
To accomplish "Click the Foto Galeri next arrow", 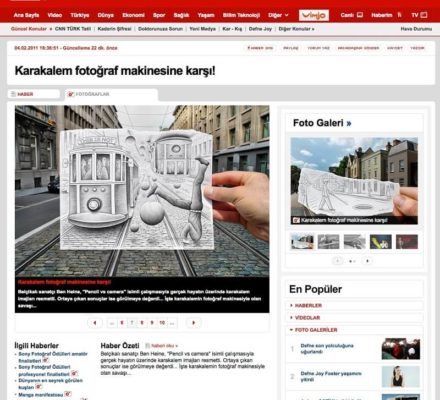I will click(367, 261).
